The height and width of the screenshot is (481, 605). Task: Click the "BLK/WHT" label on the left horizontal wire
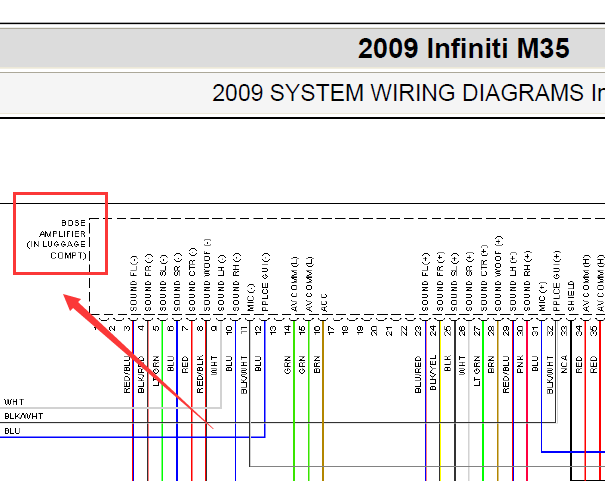tap(24, 416)
